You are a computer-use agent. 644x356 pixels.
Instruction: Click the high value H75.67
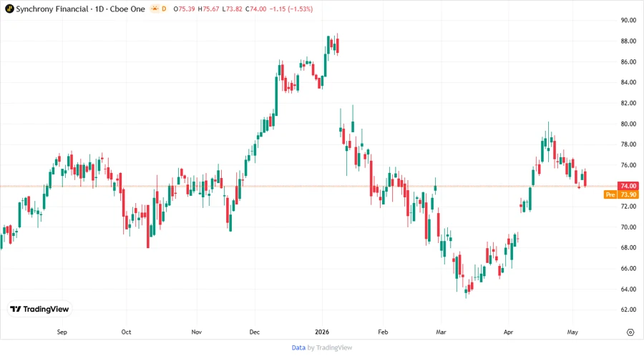[x=208, y=9]
